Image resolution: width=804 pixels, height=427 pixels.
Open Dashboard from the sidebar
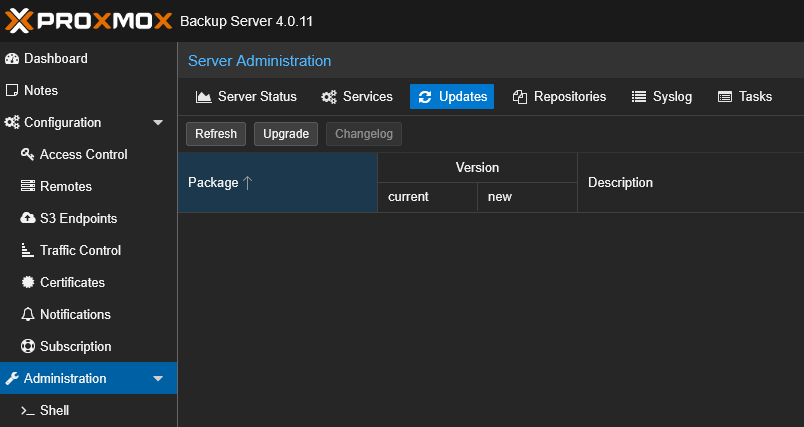(x=55, y=59)
